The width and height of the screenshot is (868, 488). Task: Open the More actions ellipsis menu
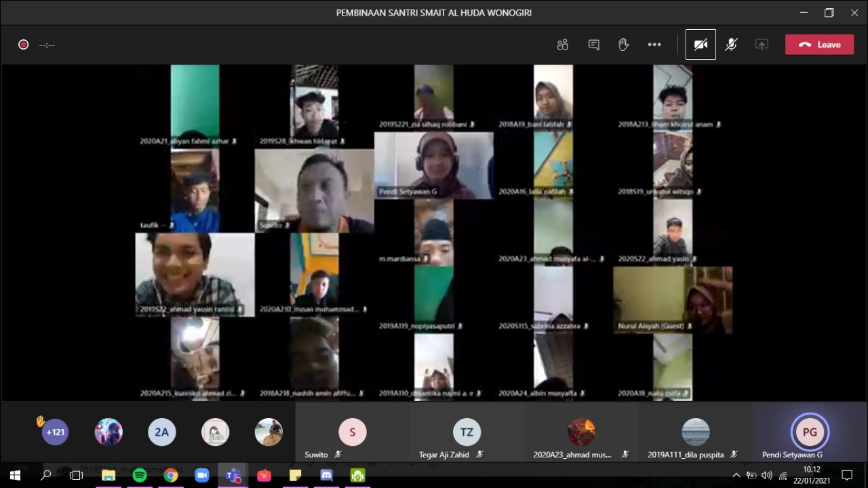(654, 45)
